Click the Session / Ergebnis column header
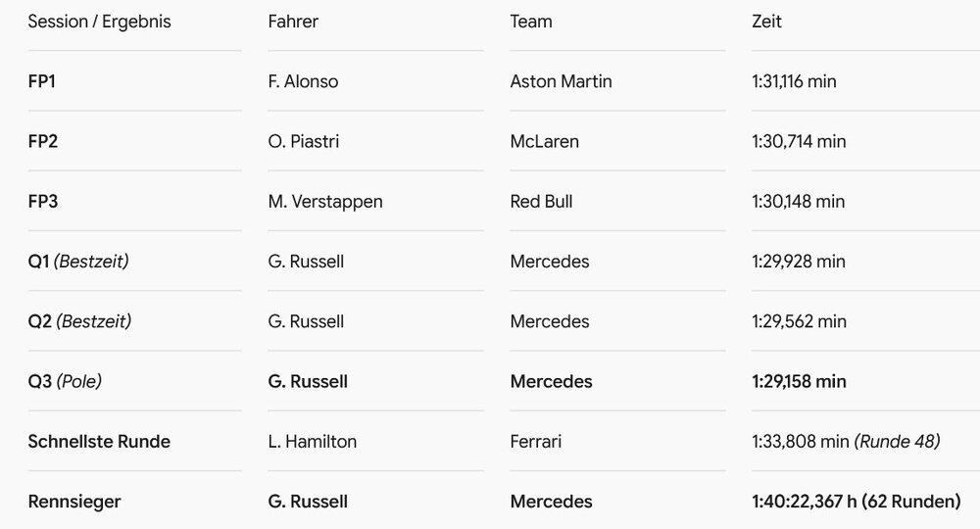980x529 pixels. [99, 22]
